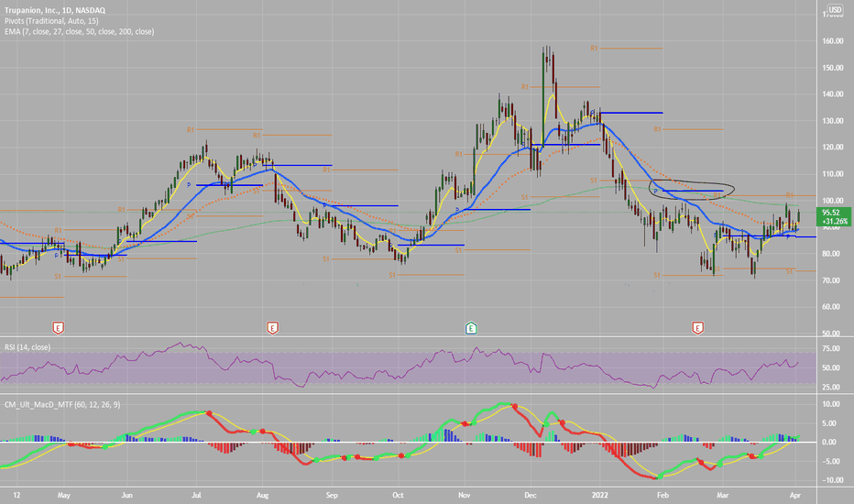Click the Apr label on time axis
Screen dimensions: 854x504
click(795, 495)
